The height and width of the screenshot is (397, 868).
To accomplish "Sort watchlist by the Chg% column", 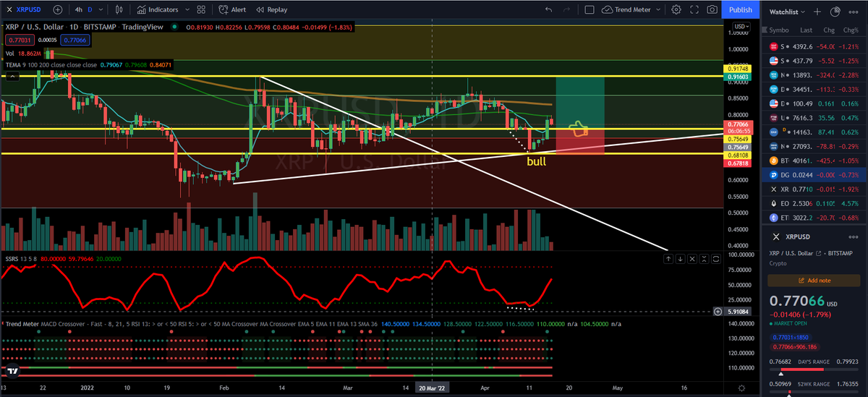I will click(851, 30).
